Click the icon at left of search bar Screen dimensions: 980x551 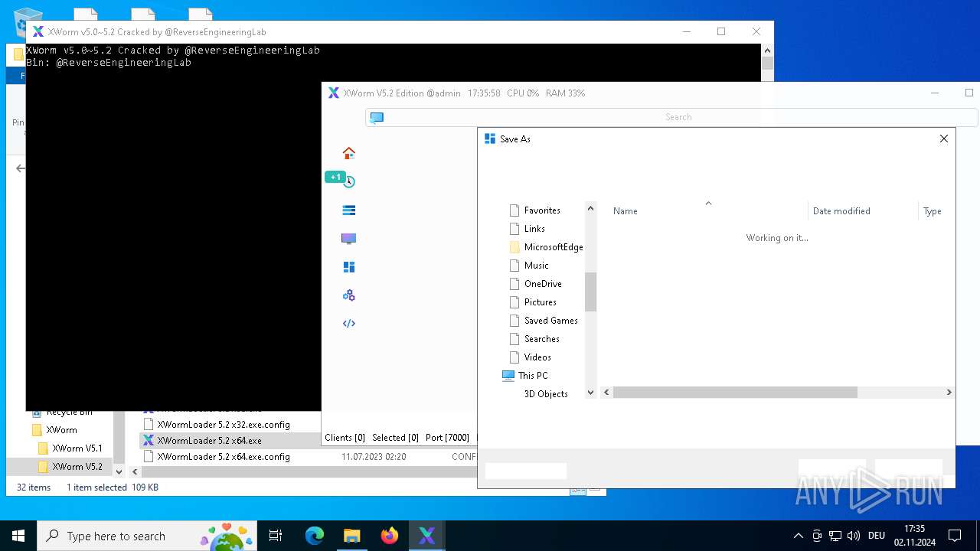pyautogui.click(x=377, y=117)
